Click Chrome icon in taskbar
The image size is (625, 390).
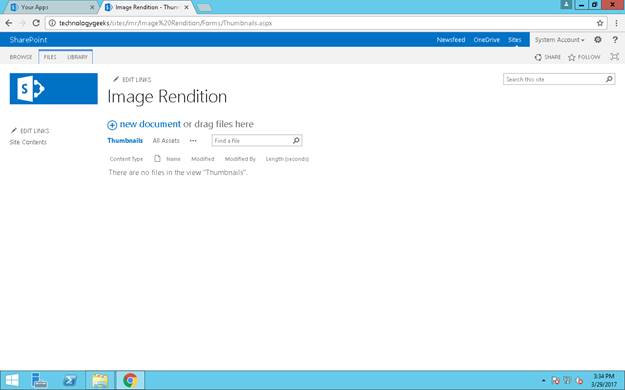(x=130, y=380)
